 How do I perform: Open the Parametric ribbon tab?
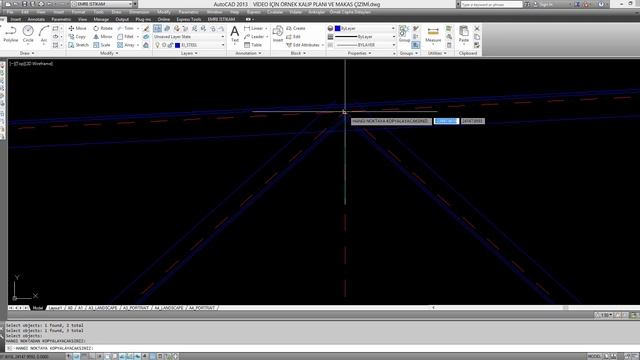[x=61, y=19]
